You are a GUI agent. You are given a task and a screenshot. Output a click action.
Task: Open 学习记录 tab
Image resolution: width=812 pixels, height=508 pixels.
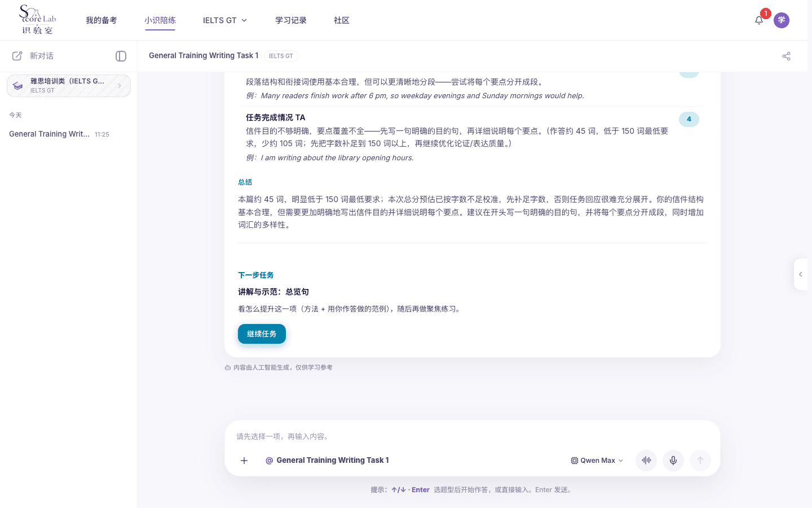point(291,20)
